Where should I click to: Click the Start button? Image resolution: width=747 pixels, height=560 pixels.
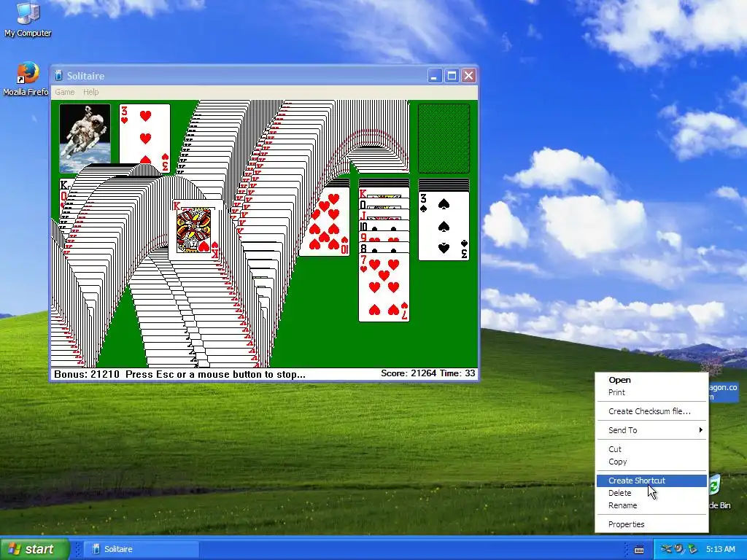34,549
